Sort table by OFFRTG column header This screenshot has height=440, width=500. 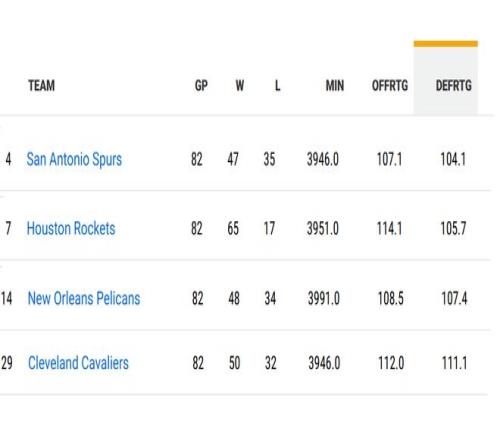click(390, 86)
